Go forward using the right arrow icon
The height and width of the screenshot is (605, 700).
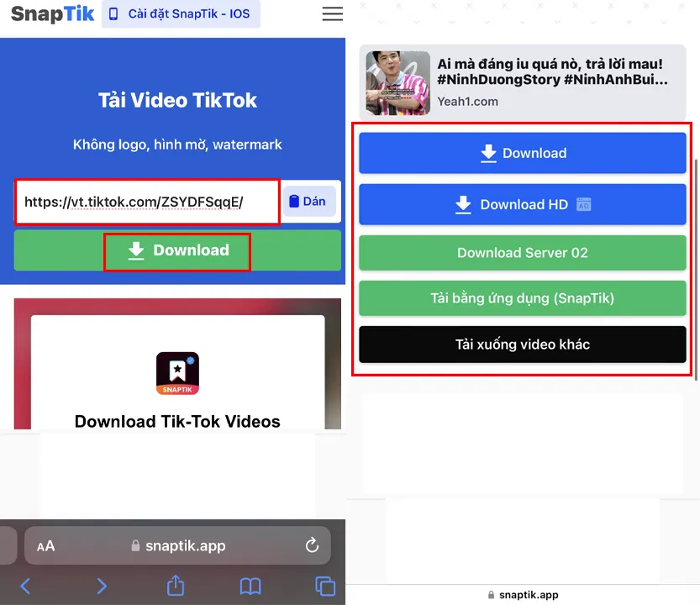(100, 586)
